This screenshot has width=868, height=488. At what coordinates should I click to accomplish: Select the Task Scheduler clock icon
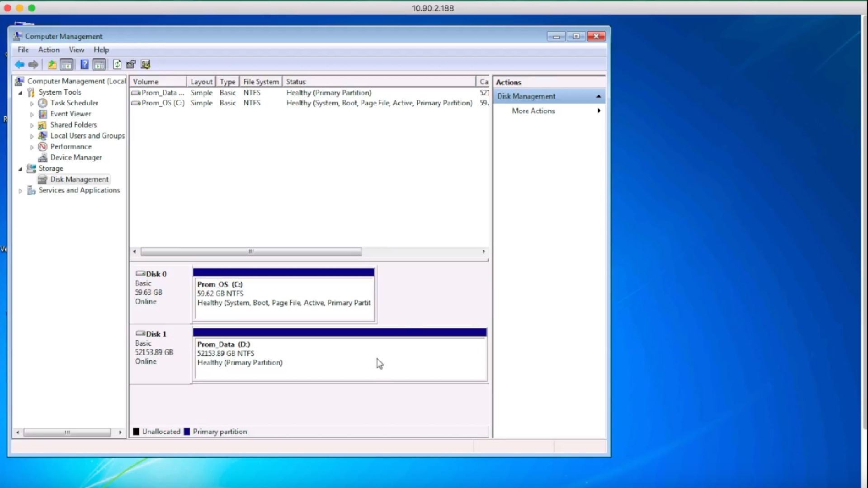tap(42, 103)
